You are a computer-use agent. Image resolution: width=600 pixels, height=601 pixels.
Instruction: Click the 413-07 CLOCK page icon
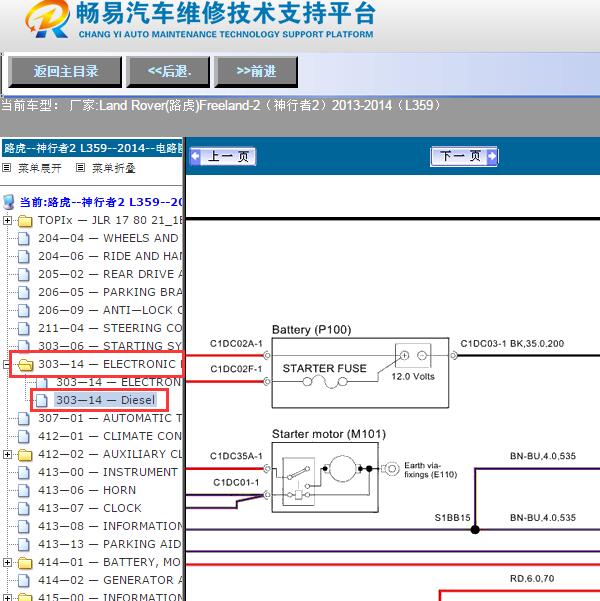(x=24, y=509)
